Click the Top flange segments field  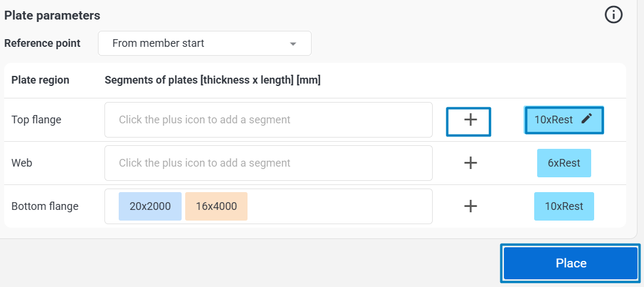pyautogui.click(x=268, y=120)
